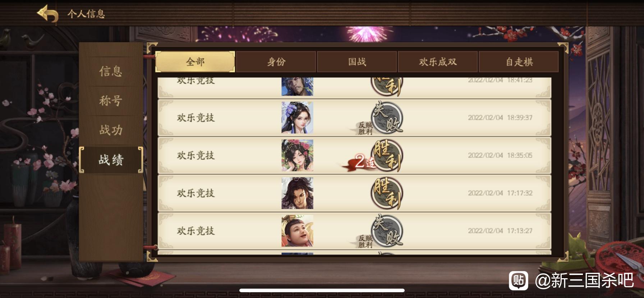Select the 战绩 sidebar section

[x=111, y=159]
